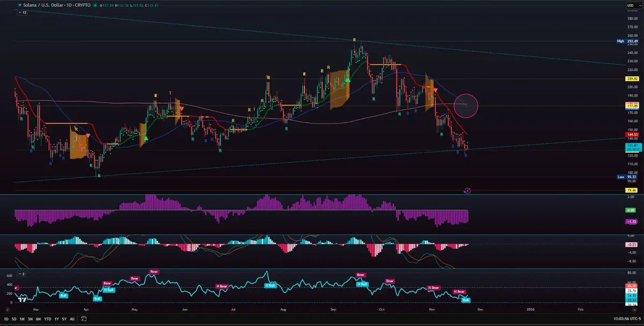Click the yellow 209.82 price label
Image resolution: width=644 pixels, height=326 pixels.
632,78
